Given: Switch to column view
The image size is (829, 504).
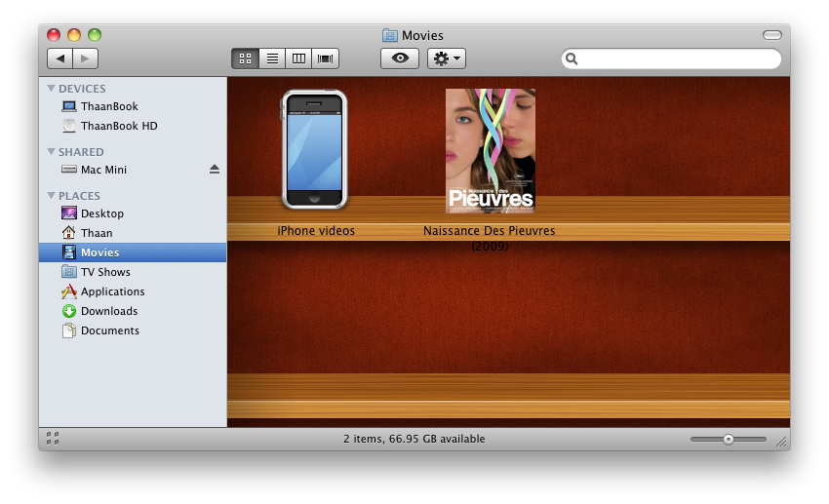Looking at the screenshot, I should coord(298,58).
